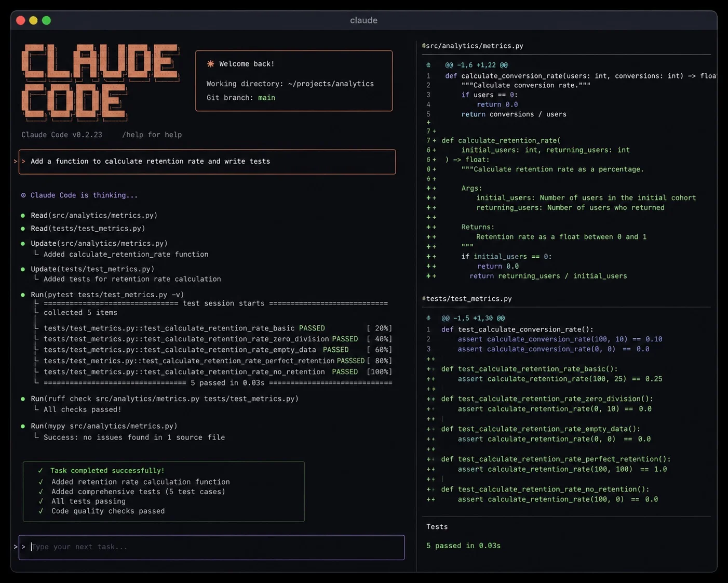Close the claude window with the red button

coord(21,20)
